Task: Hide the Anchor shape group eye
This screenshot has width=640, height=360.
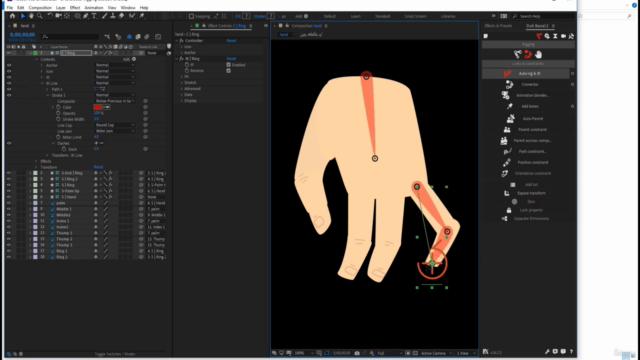Action: (x=9, y=65)
